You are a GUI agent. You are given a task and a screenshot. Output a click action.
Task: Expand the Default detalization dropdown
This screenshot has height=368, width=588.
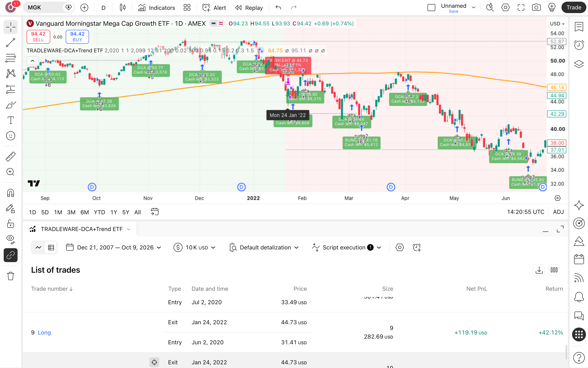click(x=264, y=248)
